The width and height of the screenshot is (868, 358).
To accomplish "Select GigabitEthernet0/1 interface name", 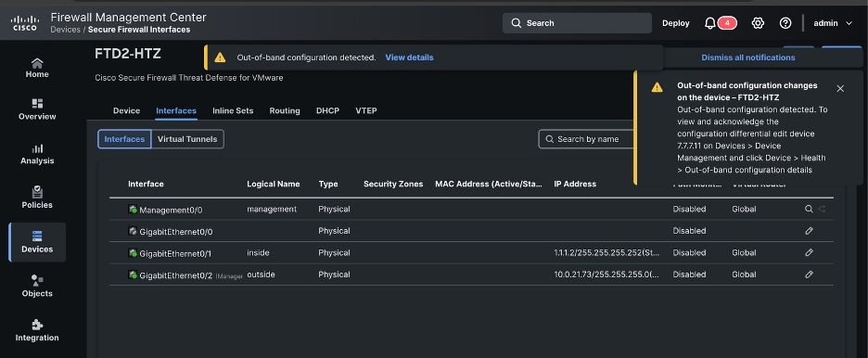I will coord(175,254).
